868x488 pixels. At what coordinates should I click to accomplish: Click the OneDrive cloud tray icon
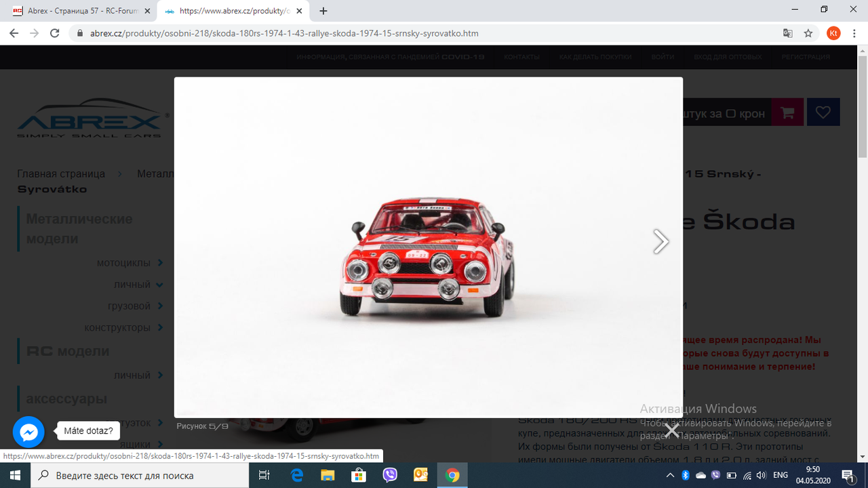click(701, 475)
